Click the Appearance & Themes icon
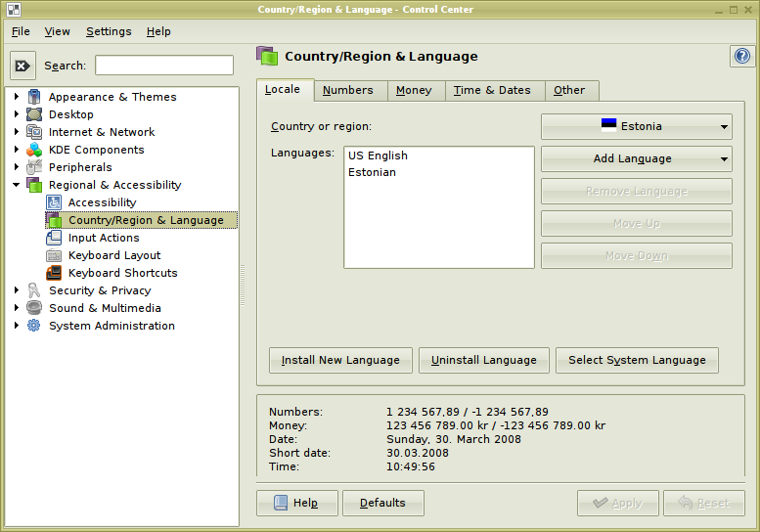 tap(34, 97)
